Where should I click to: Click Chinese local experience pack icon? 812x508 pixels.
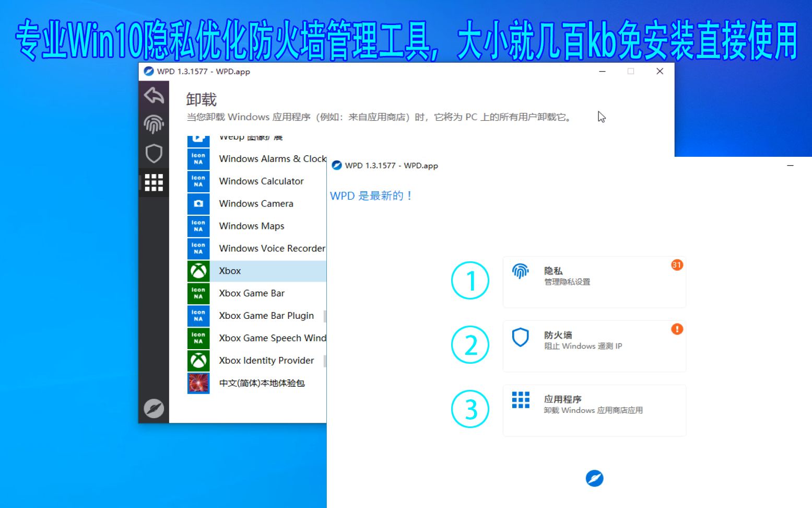point(198,383)
